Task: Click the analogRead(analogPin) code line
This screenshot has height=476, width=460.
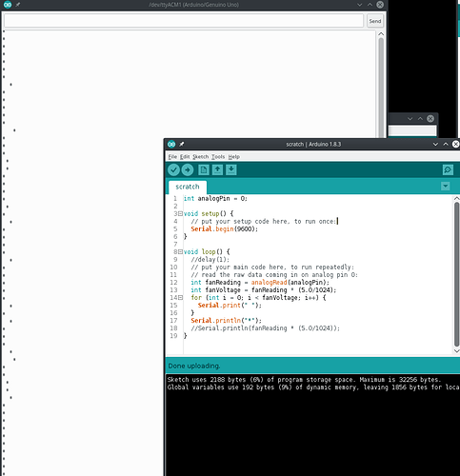Action: pyautogui.click(x=260, y=283)
